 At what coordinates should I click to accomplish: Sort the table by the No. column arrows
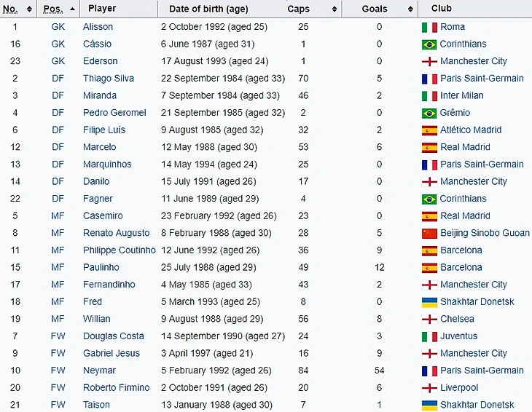click(29, 9)
